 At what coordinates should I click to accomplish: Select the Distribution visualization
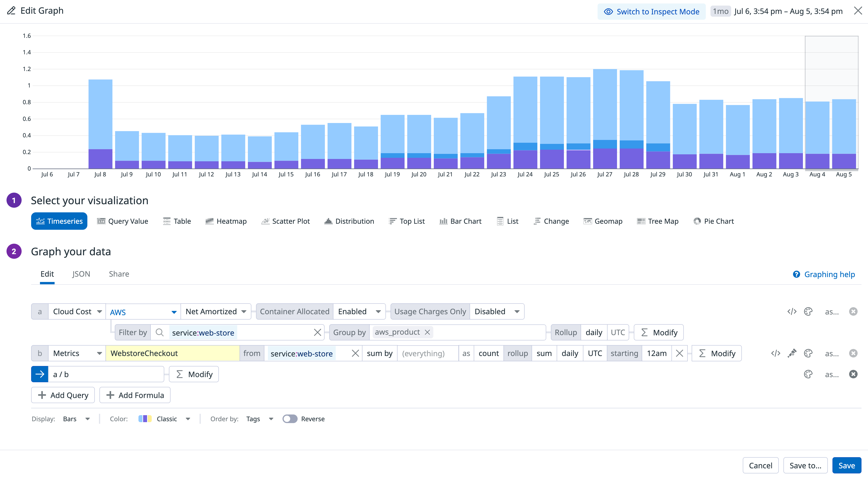coord(349,221)
